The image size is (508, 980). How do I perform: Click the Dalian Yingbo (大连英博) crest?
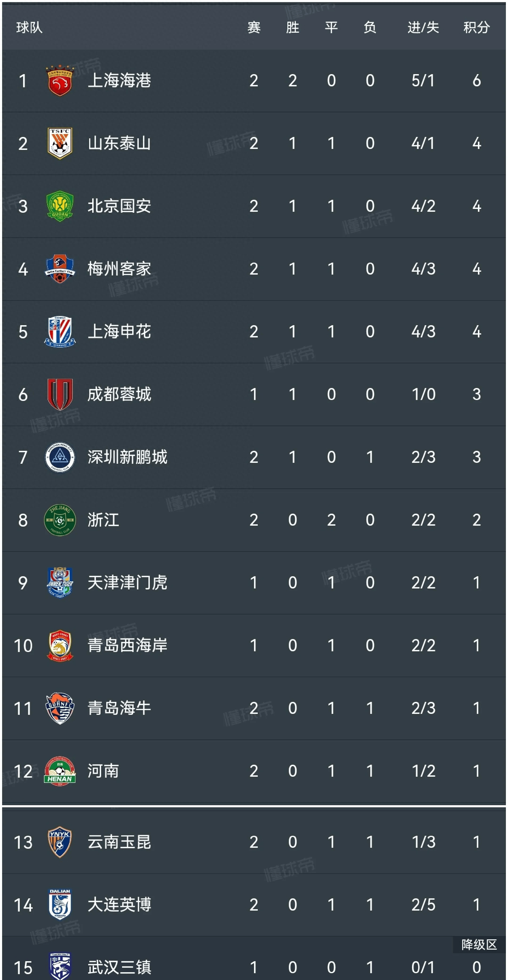[60, 905]
